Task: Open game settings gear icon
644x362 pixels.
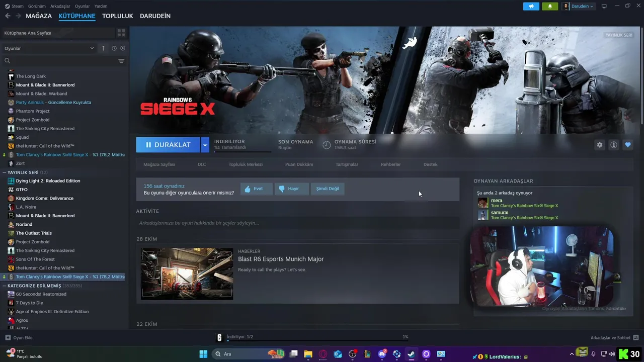Action: (599, 145)
